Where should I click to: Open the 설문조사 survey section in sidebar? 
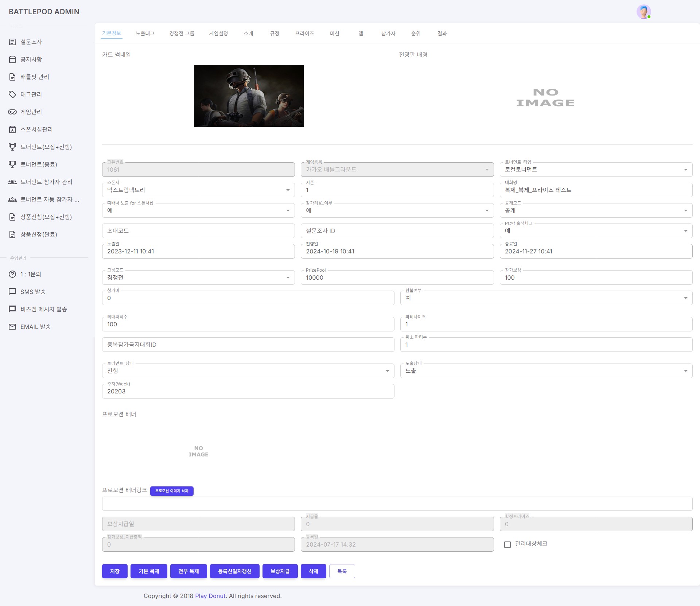(32, 42)
